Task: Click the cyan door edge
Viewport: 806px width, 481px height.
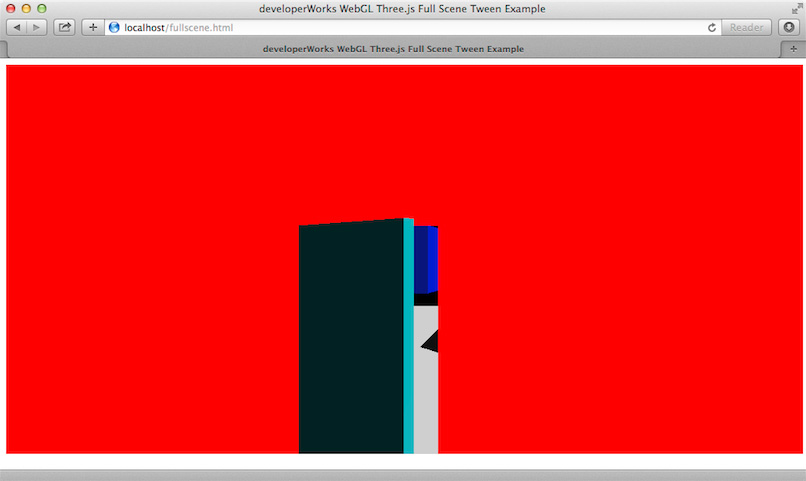Action: tap(409, 336)
